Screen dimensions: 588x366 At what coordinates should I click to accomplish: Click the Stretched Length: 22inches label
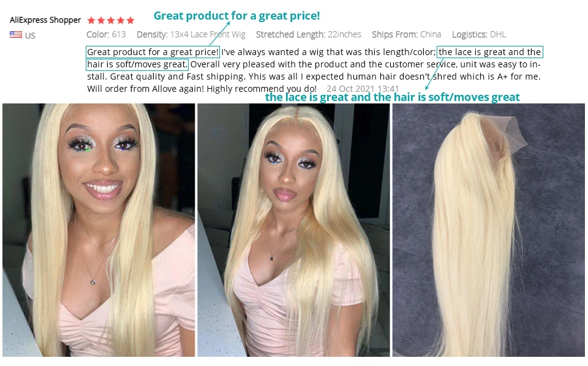click(308, 34)
